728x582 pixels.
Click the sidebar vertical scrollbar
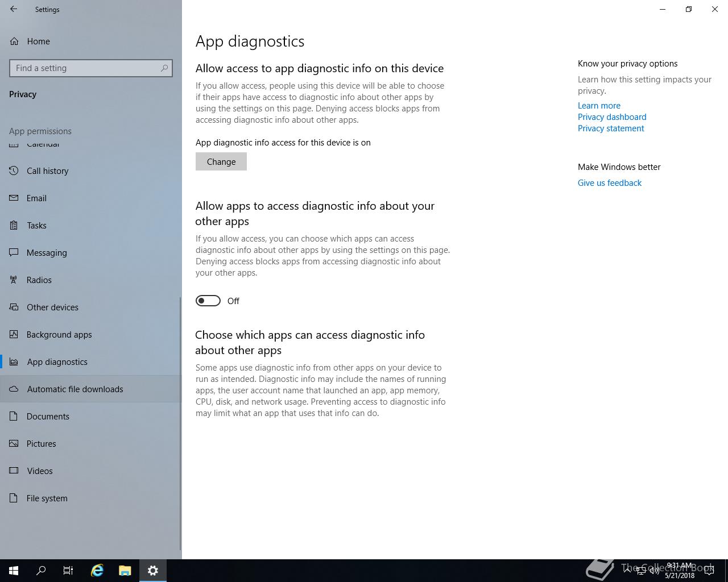(x=180, y=423)
